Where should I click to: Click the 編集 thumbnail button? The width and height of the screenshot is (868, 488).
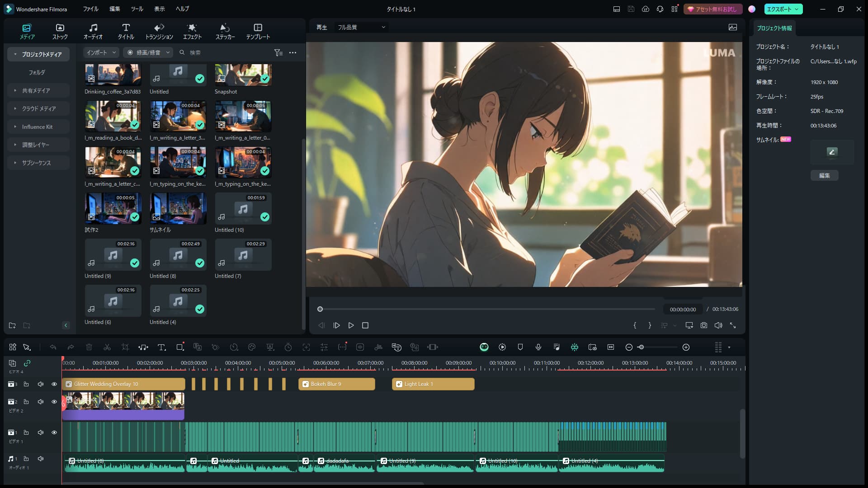(824, 175)
